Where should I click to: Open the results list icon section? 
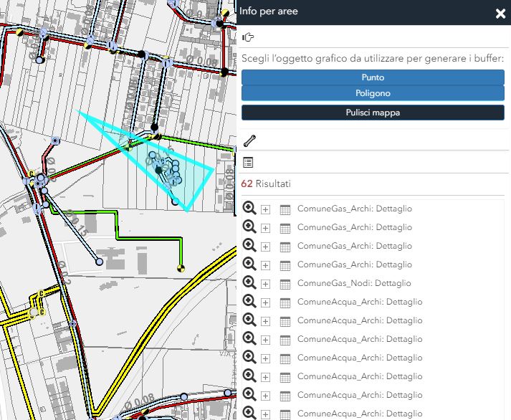[248, 162]
